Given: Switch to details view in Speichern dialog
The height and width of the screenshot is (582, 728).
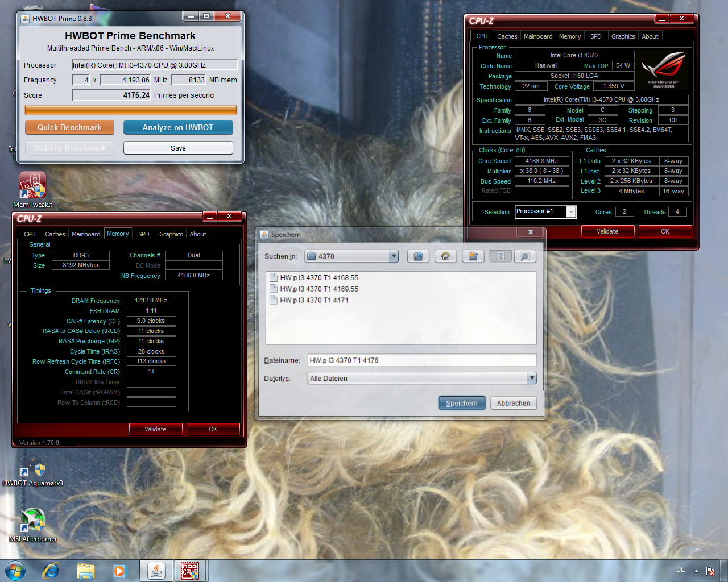Looking at the screenshot, I should (x=525, y=256).
